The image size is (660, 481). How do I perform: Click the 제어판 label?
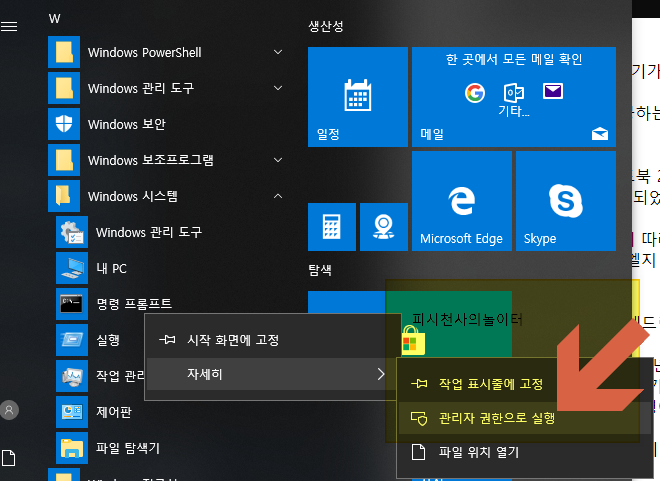[x=114, y=412]
